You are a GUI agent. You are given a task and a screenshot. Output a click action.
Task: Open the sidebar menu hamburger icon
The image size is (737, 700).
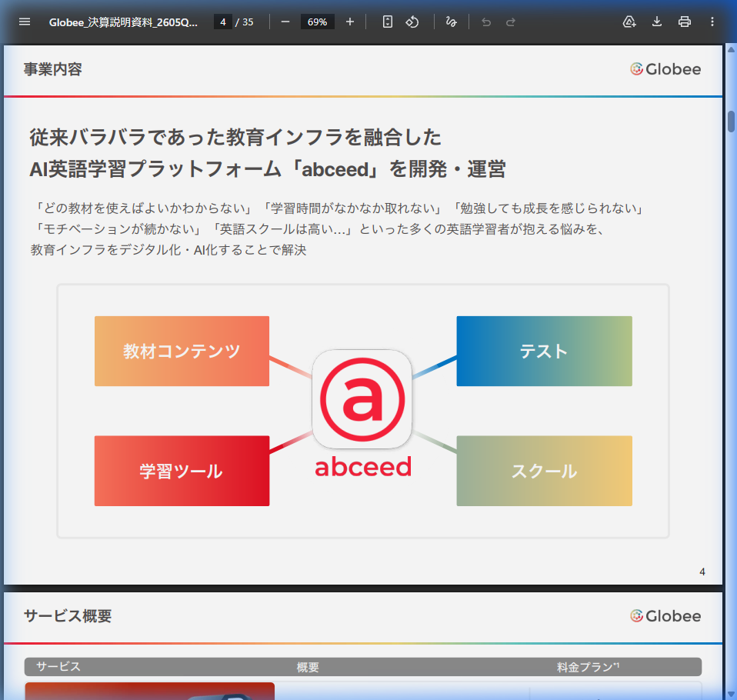pyautogui.click(x=25, y=22)
